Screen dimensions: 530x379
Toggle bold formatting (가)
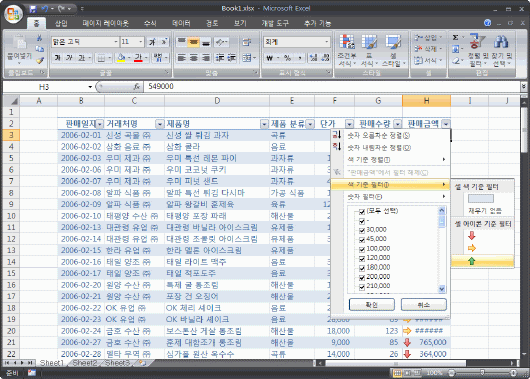point(58,58)
